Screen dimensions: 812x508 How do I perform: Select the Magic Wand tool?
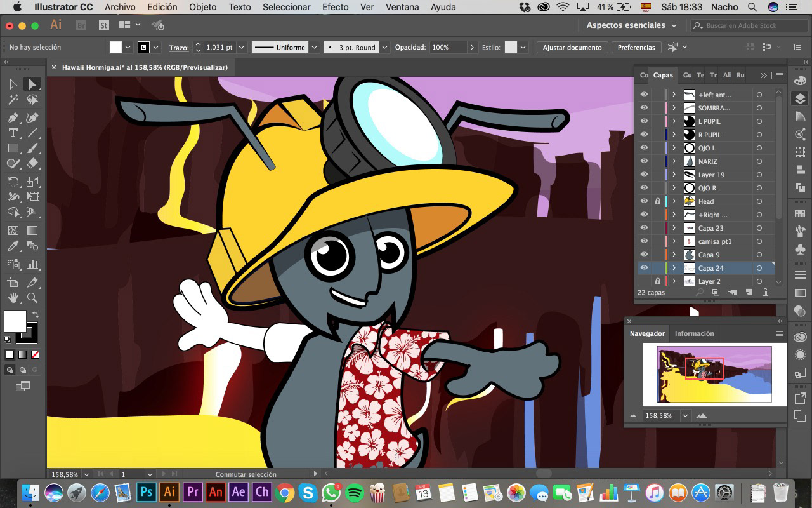[x=13, y=100]
